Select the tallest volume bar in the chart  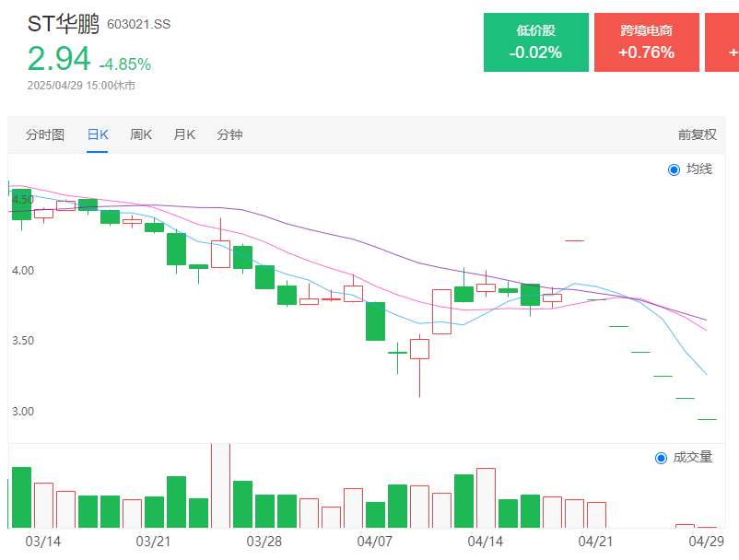220,485
